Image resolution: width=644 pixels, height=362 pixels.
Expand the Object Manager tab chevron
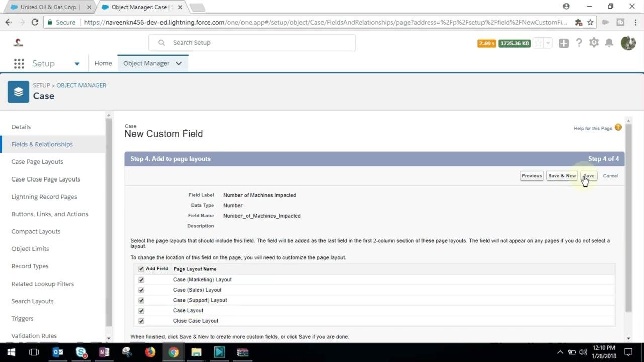(x=179, y=63)
